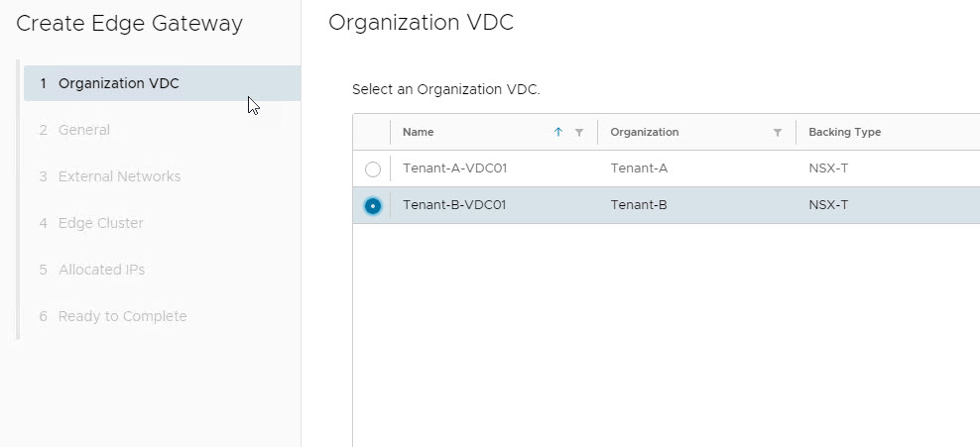Click the Name column header

(418, 132)
